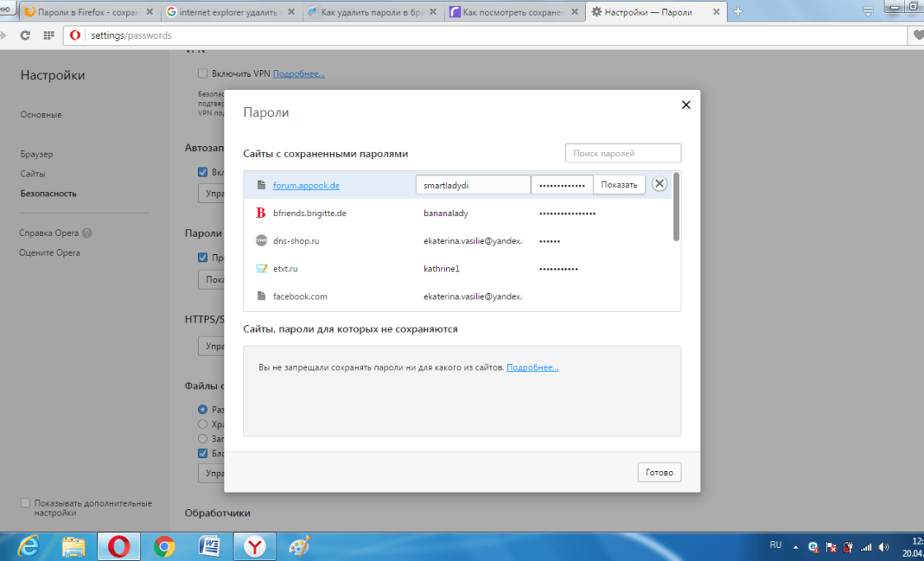Launch Internet Explorer from taskbar
The width and height of the screenshot is (924, 561).
tap(27, 546)
